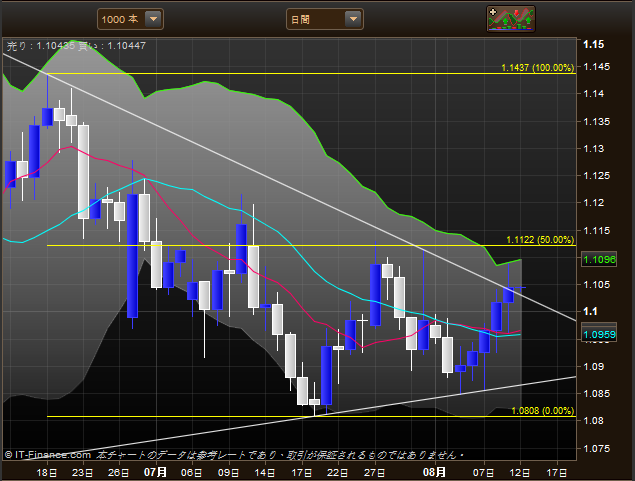Click the cyan 1.0959 price tag

(x=599, y=334)
